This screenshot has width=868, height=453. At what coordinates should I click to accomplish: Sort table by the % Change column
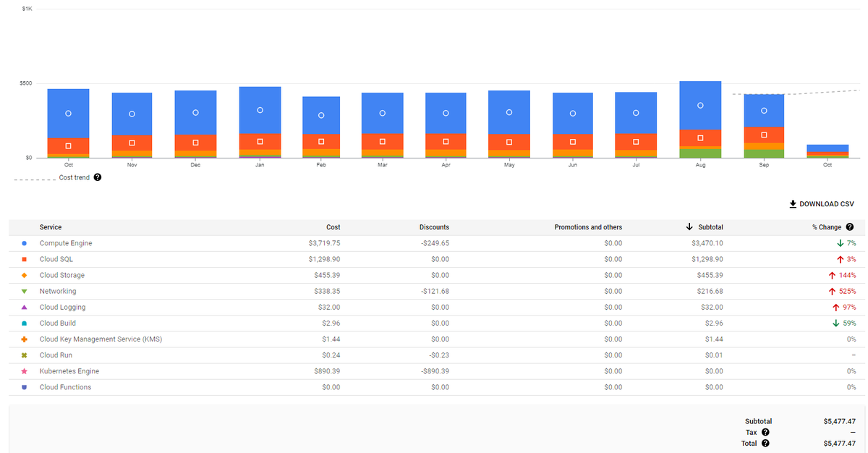(x=827, y=227)
